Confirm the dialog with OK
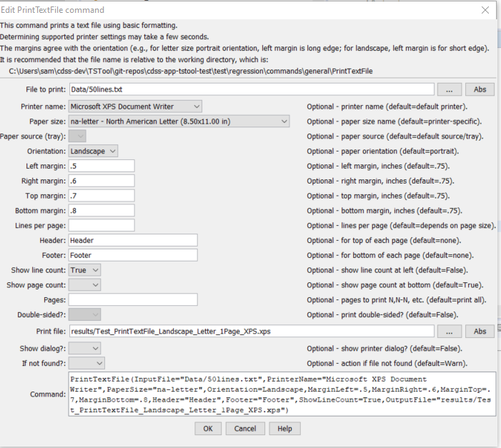This screenshot has height=448, width=501. pyautogui.click(x=208, y=429)
